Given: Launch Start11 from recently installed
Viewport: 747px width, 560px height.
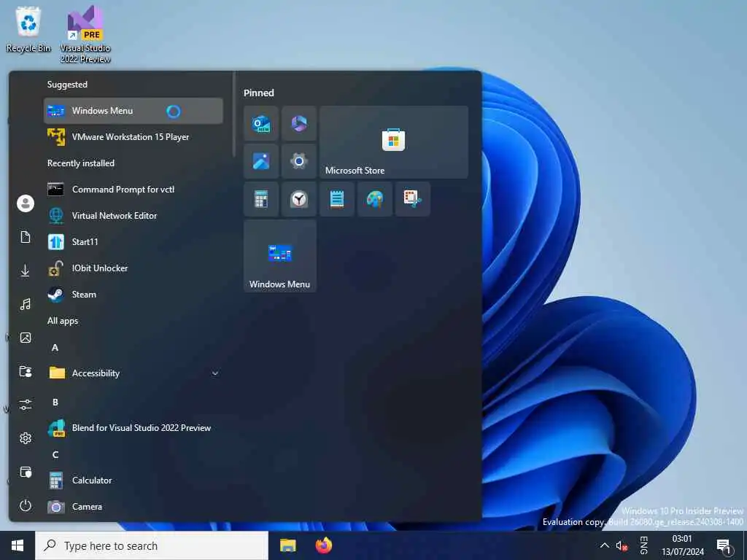Looking at the screenshot, I should click(133, 242).
